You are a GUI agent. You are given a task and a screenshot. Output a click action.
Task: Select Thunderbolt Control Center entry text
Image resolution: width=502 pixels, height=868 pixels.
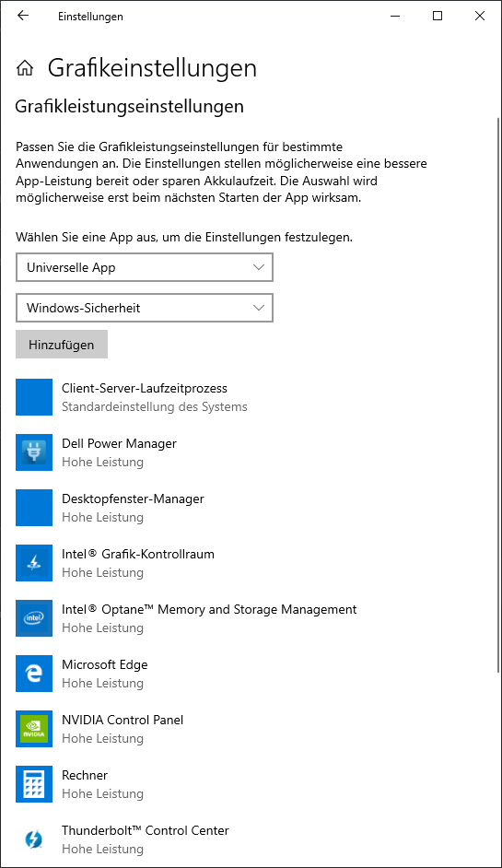145,831
